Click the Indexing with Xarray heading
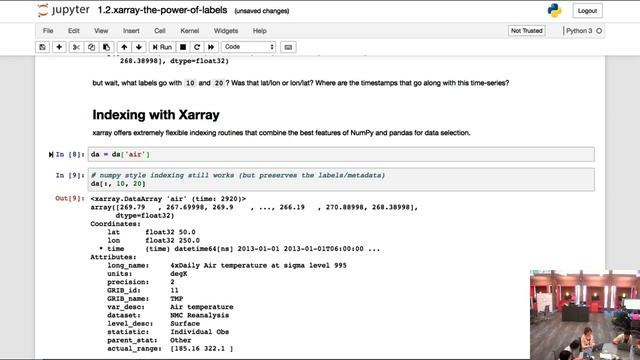The height and width of the screenshot is (360, 640). click(x=156, y=115)
